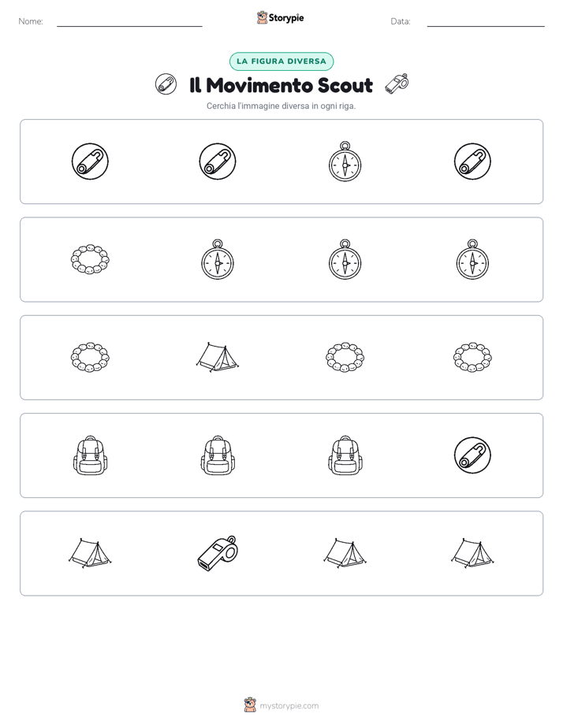Circle the compass in the first row

point(345,162)
